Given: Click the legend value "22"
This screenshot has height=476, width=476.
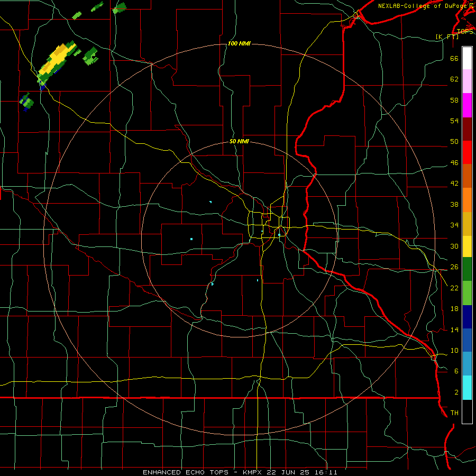Looking at the screenshot, I should [454, 288].
